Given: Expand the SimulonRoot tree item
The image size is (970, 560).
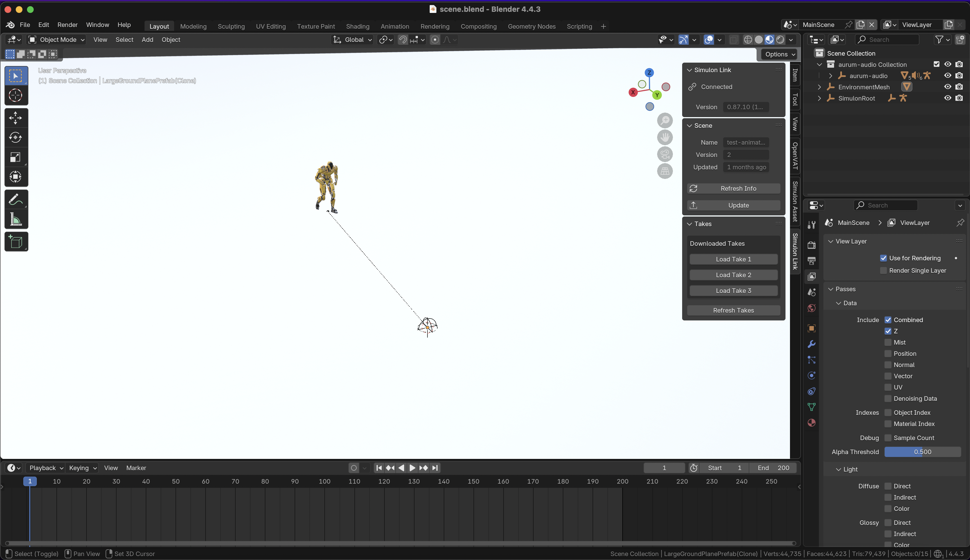Looking at the screenshot, I should [x=819, y=99].
